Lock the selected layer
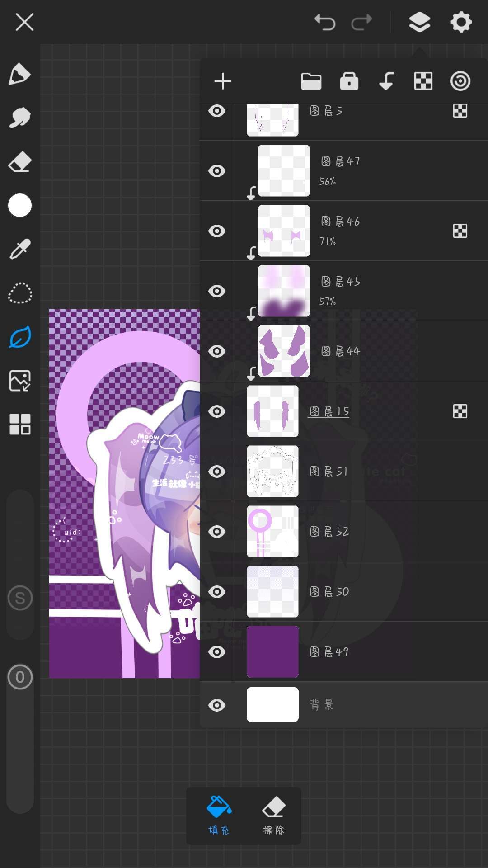488x868 pixels. click(349, 81)
